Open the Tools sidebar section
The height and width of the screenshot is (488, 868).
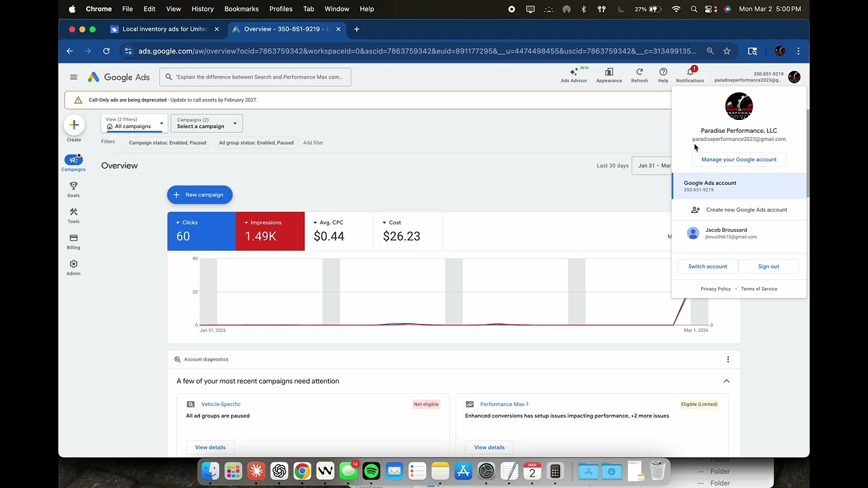click(x=73, y=216)
